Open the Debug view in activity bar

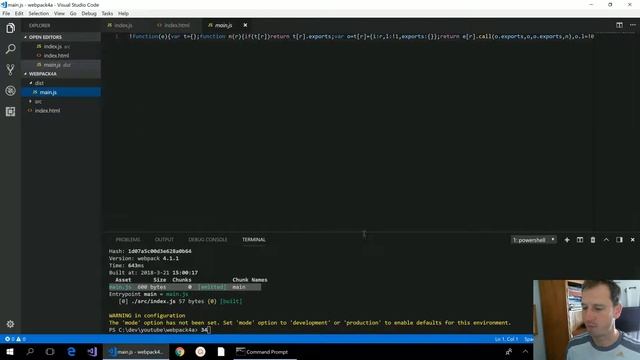pos(10,91)
